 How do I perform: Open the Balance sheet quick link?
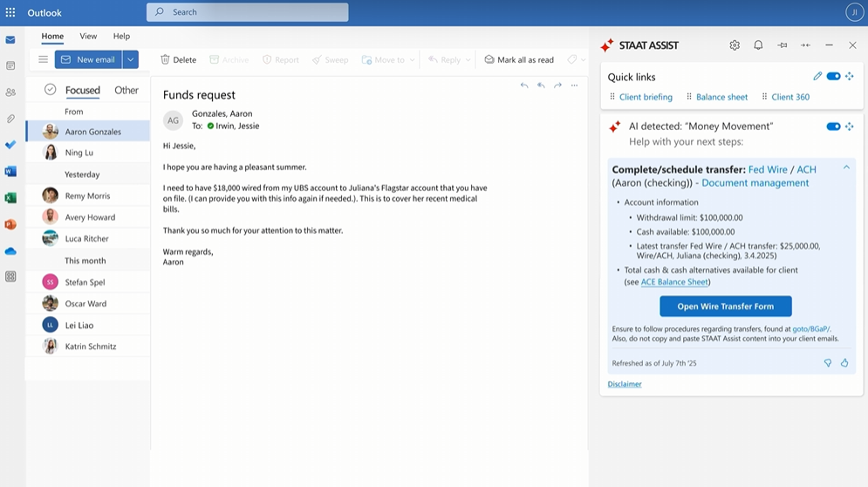pyautogui.click(x=721, y=97)
